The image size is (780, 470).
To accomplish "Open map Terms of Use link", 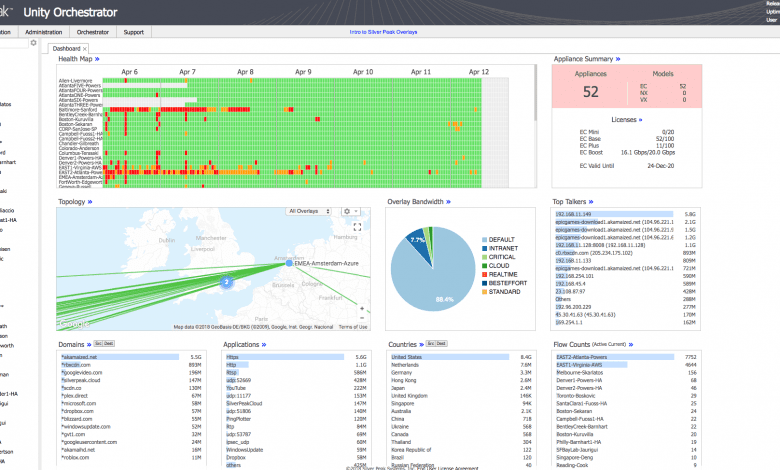I will pyautogui.click(x=353, y=327).
